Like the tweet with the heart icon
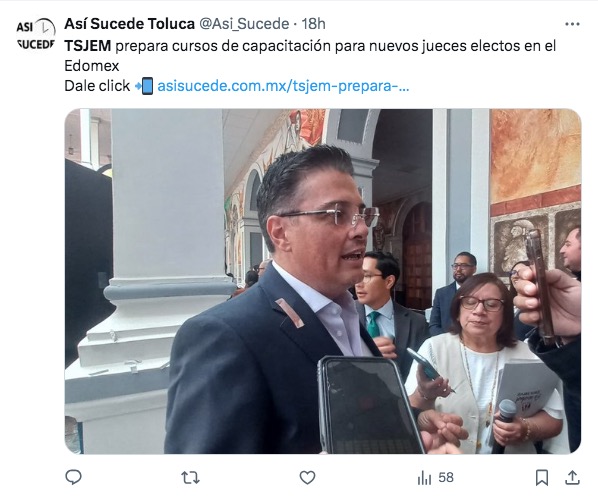Image resolution: width=598 pixels, height=499 pixels. pos(307,477)
